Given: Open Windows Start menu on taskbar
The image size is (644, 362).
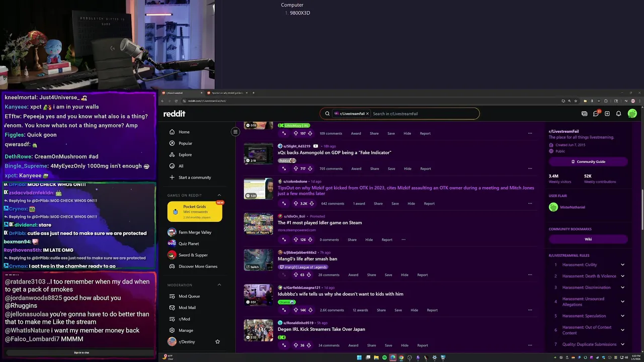Looking at the screenshot, I should pyautogui.click(x=359, y=357).
